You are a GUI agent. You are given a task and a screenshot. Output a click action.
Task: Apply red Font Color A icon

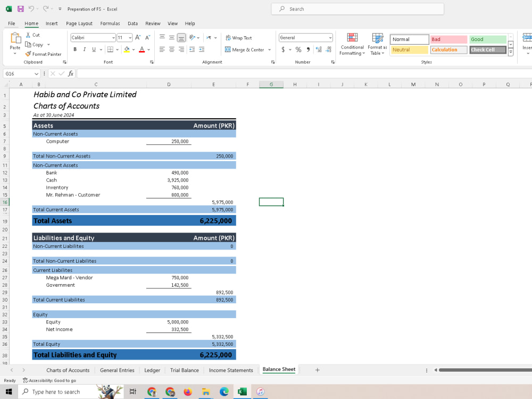tap(142, 49)
